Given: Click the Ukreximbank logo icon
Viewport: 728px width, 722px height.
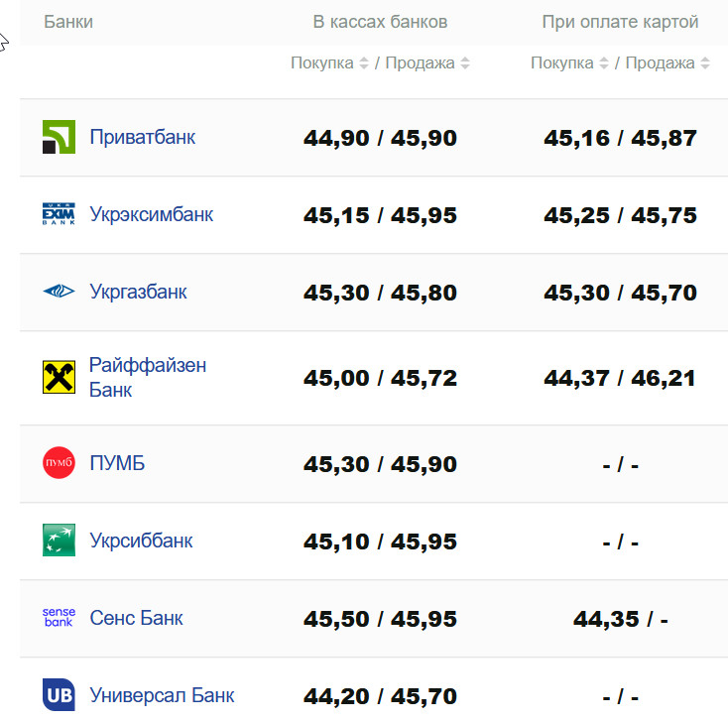Looking at the screenshot, I should [x=59, y=214].
